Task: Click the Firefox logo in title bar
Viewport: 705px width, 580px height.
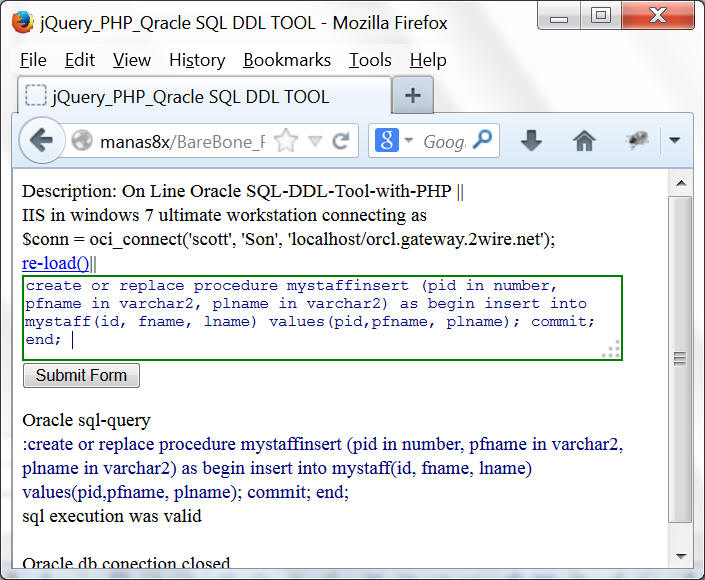Action: coord(22,22)
